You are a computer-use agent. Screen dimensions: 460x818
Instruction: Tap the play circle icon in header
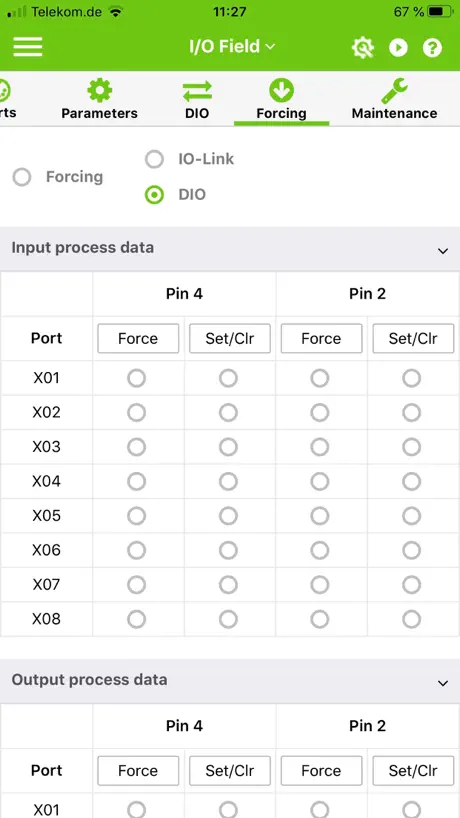(x=398, y=47)
